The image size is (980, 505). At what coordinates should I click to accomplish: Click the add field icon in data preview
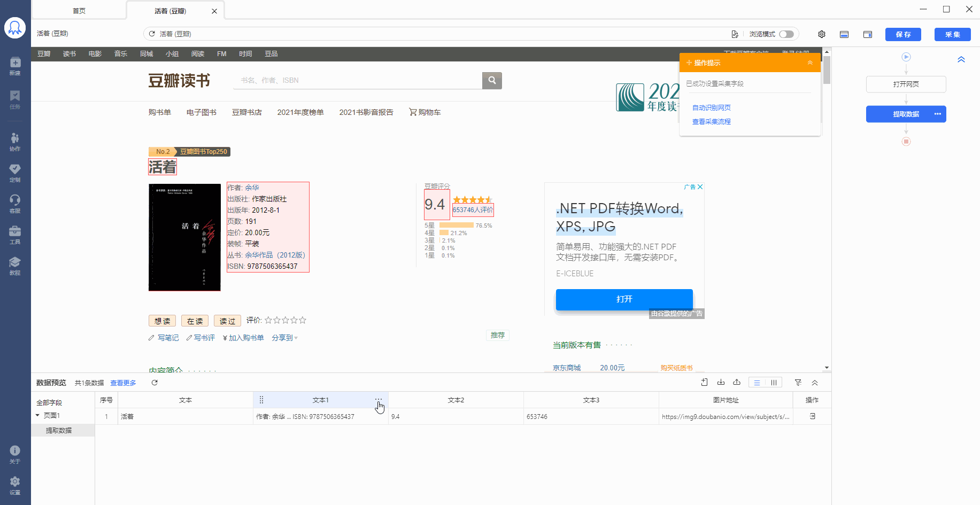coord(705,382)
